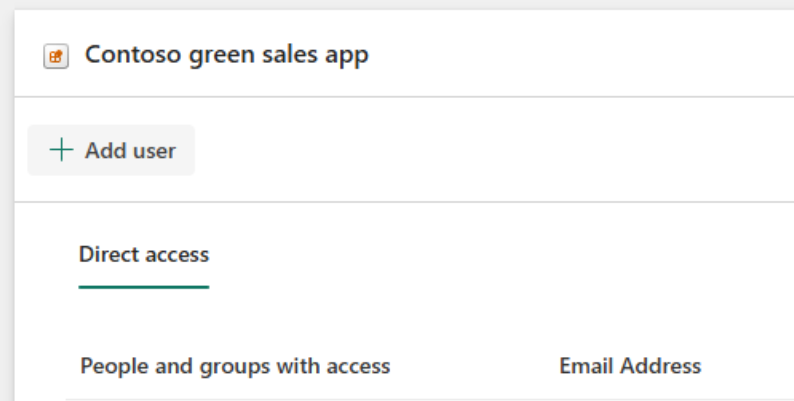Viewport: 794px width, 401px height.
Task: Click the Email Address column header
Action: tap(630, 366)
